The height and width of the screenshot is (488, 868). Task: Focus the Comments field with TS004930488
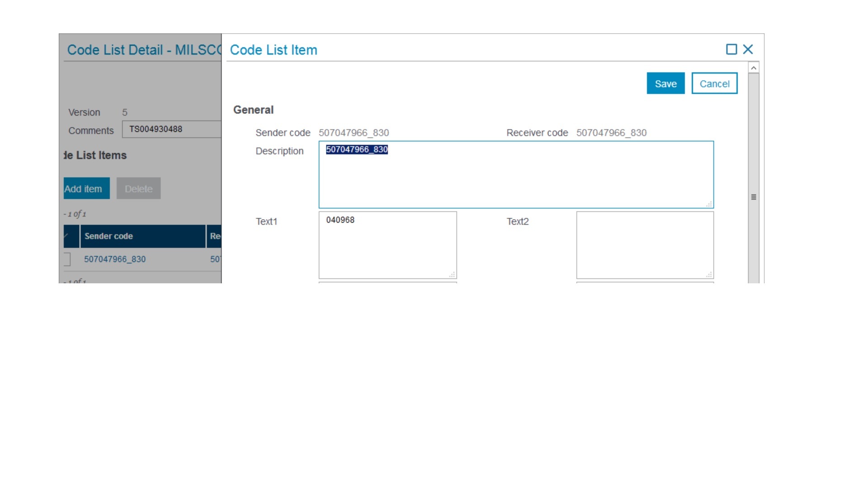coord(172,129)
